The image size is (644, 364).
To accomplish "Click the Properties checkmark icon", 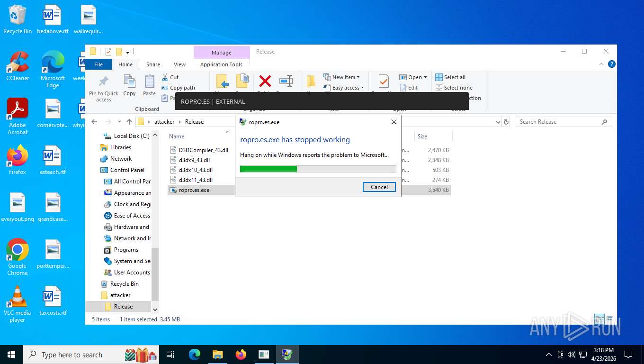I will 383,82.
